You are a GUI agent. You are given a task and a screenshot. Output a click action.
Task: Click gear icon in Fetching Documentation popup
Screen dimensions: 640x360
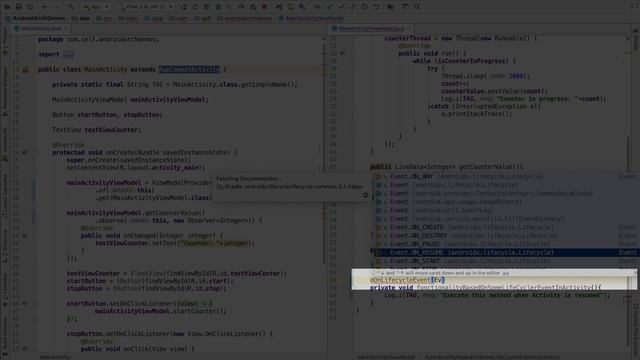[x=365, y=195]
